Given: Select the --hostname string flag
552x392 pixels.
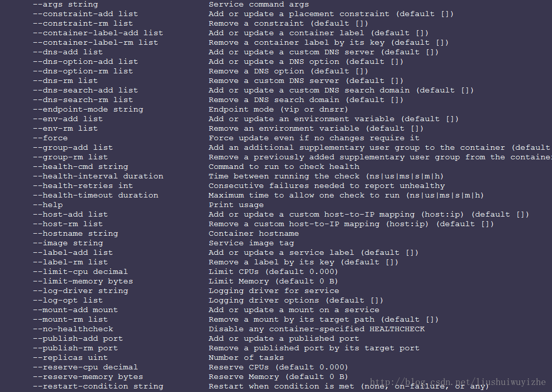Looking at the screenshot, I should tap(75, 234).
